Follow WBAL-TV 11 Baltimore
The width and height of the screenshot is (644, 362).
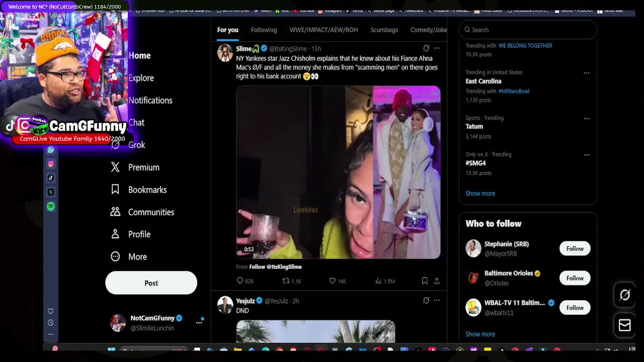point(575,308)
